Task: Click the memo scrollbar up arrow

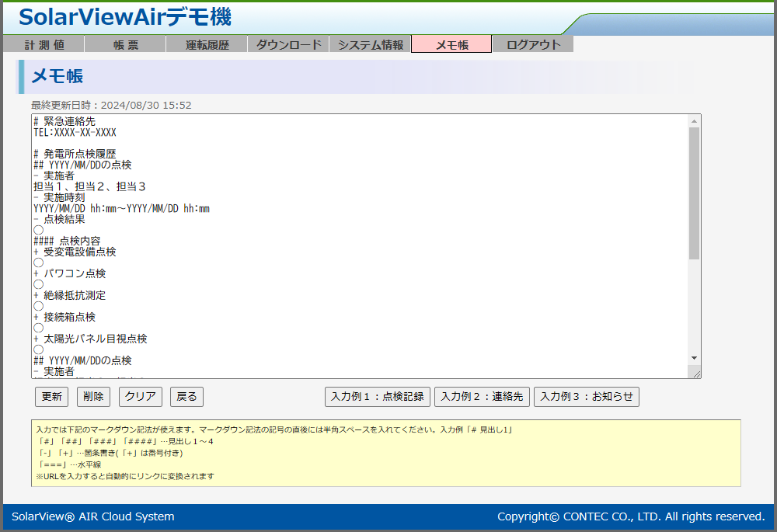Action: pos(695,121)
